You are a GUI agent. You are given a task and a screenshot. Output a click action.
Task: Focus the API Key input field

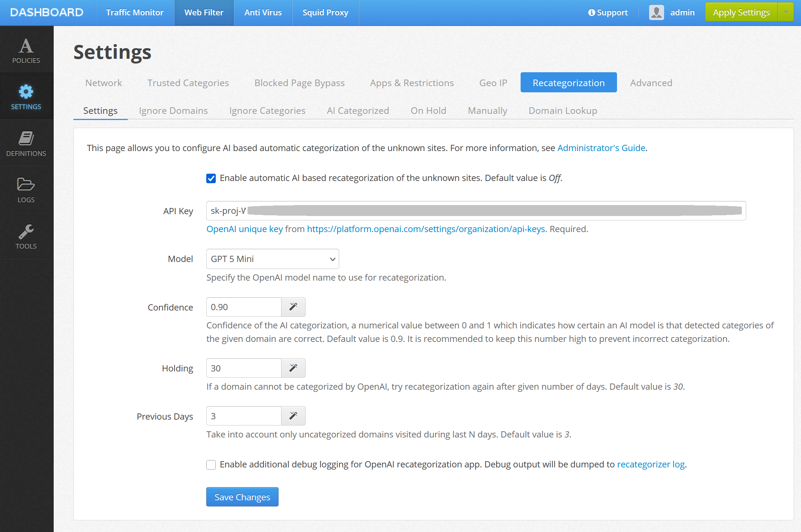476,211
